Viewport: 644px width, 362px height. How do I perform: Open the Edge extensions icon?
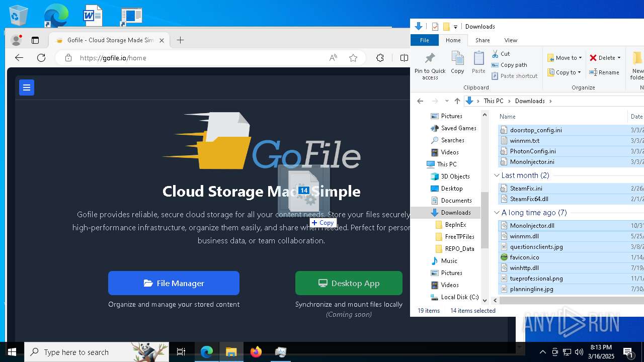point(380,58)
